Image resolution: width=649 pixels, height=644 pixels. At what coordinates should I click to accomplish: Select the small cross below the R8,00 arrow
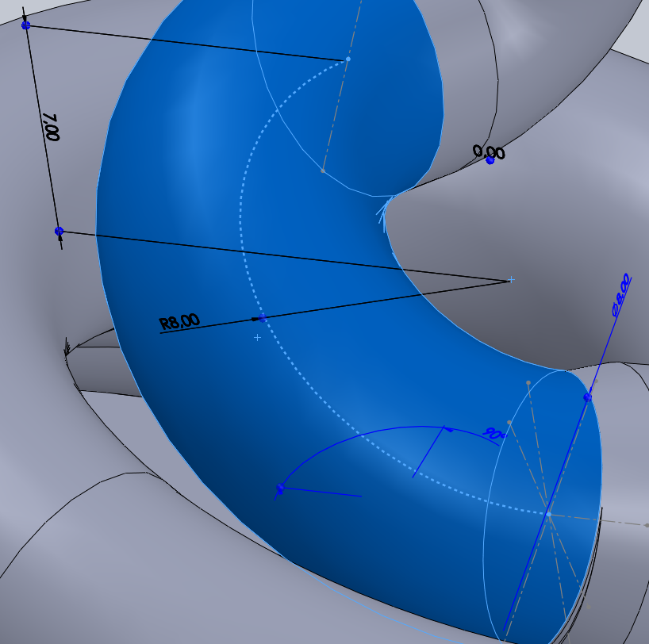(257, 338)
